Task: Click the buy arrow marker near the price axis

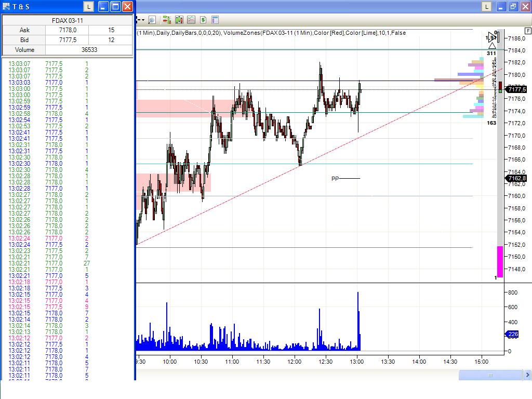Action: pyautogui.click(x=493, y=44)
